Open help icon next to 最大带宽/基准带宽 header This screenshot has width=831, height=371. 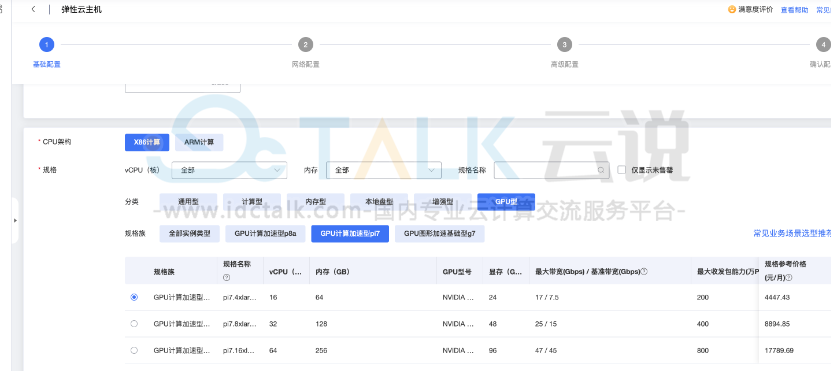644,271
